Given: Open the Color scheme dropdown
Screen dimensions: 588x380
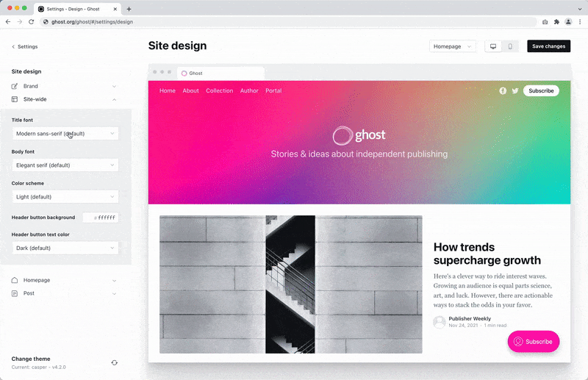Looking at the screenshot, I should click(x=65, y=196).
